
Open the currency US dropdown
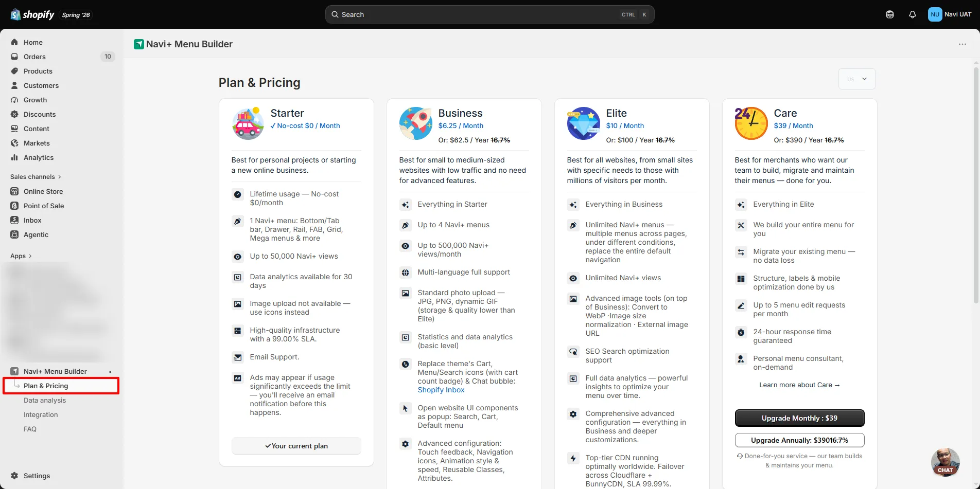856,79
